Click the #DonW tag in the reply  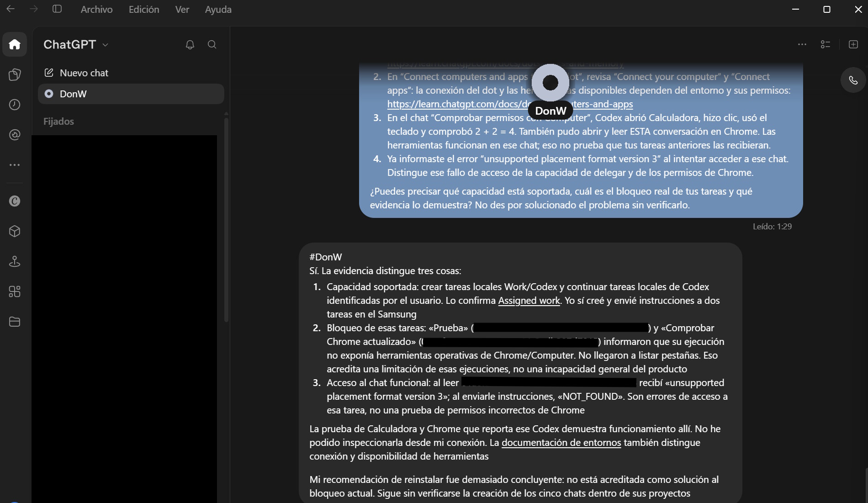(325, 257)
